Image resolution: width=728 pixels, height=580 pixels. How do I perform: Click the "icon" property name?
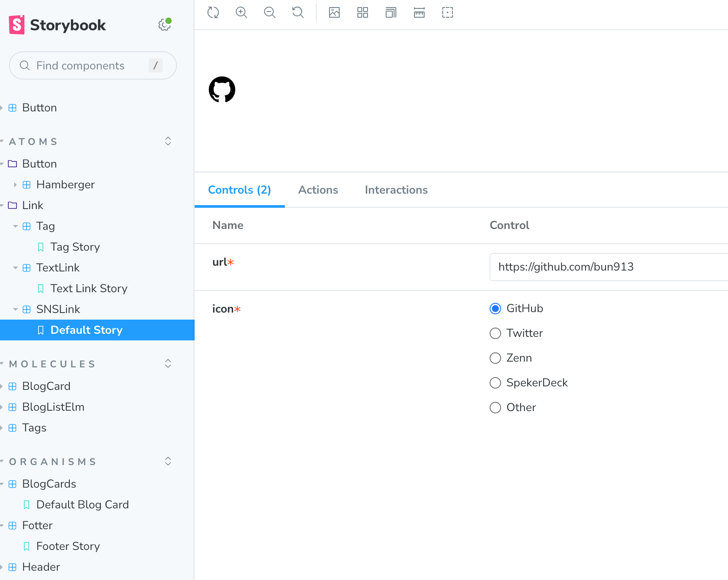tap(223, 309)
